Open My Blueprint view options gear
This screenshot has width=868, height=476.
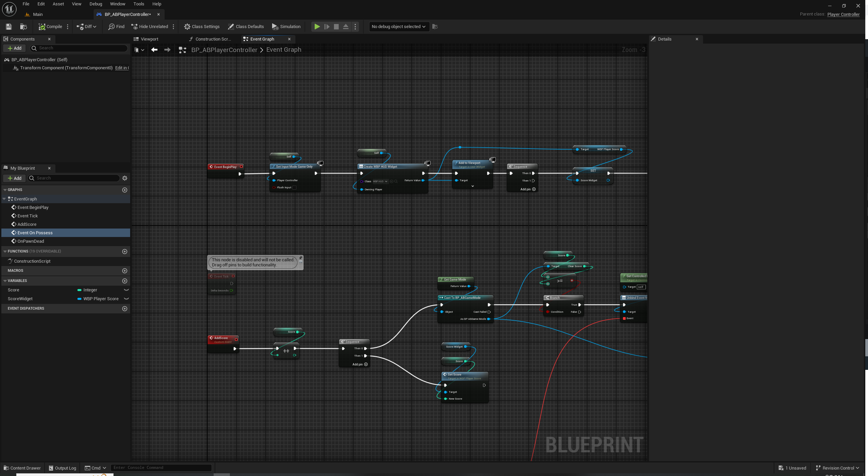(x=125, y=178)
